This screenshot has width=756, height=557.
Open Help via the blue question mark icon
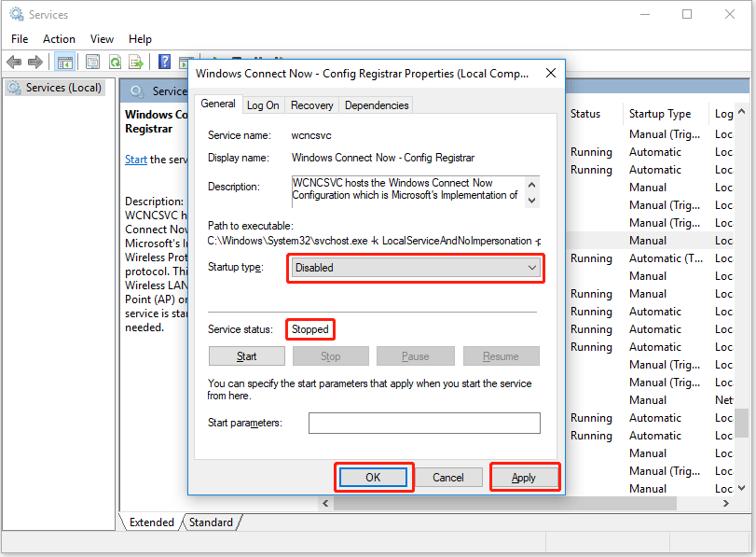point(164,62)
